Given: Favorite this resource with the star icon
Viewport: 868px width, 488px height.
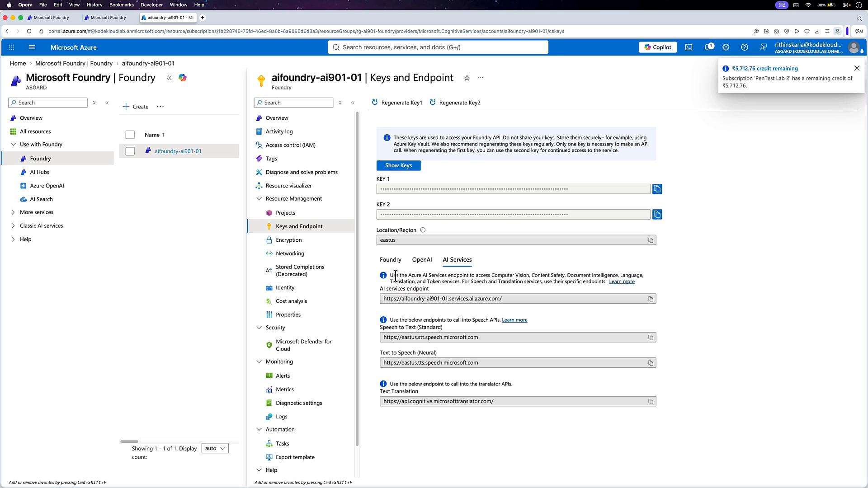Looking at the screenshot, I should click(x=467, y=78).
